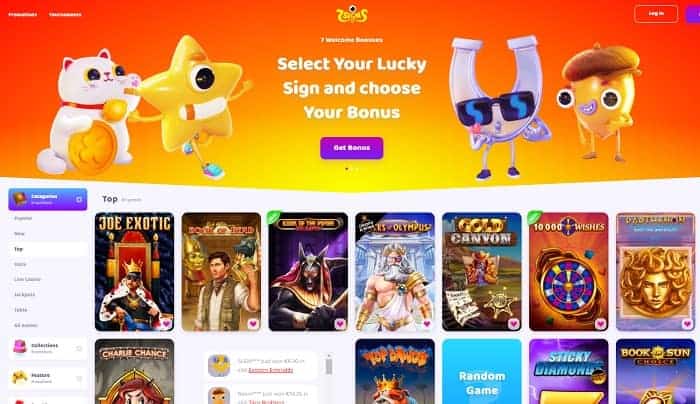This screenshot has height=404, width=700.
Task: Launch the Random Game tile
Action: tap(482, 371)
